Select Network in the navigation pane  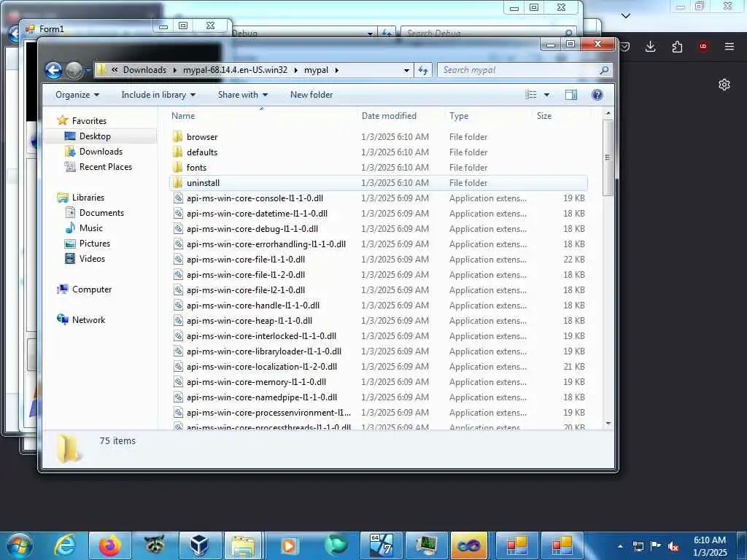click(x=88, y=320)
